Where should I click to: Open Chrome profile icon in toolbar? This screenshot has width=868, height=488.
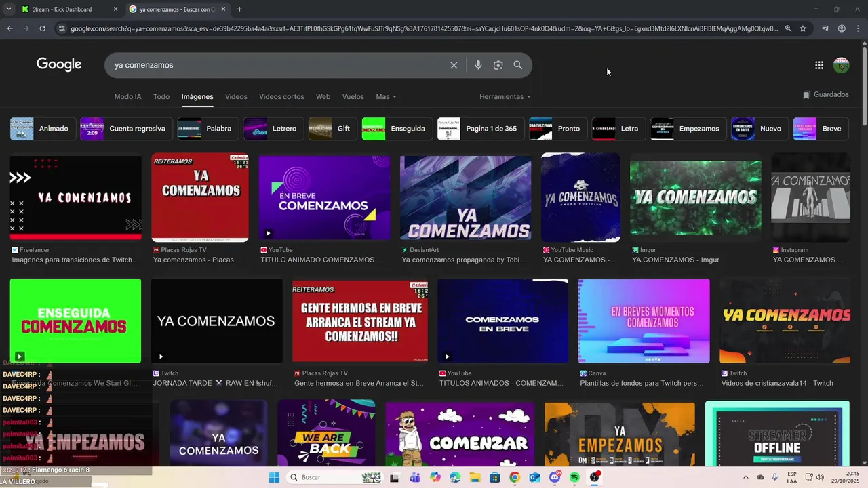842,28
